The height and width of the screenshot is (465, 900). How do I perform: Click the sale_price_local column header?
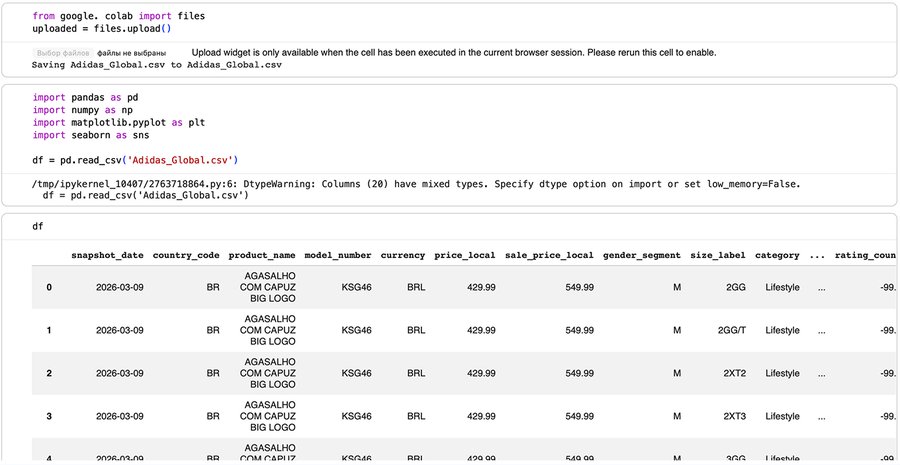click(x=549, y=255)
